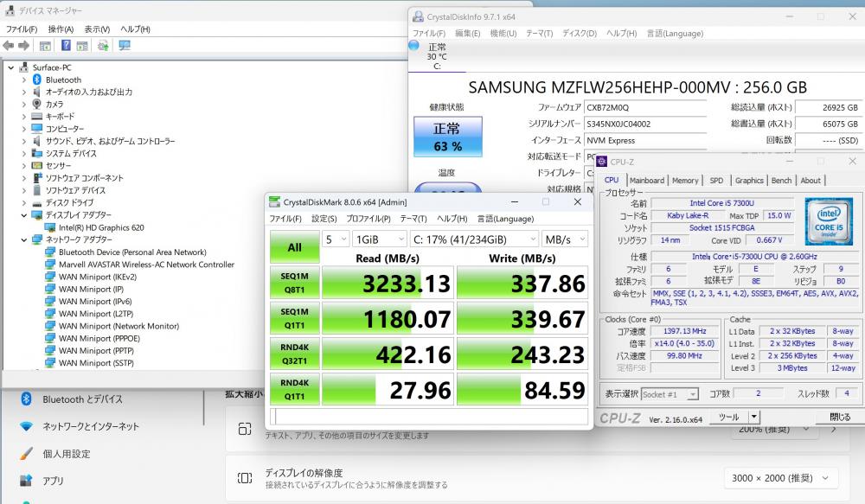This screenshot has height=504, width=865.
Task: Switch to the Mainboard tab in CPU-Z
Action: click(x=646, y=181)
